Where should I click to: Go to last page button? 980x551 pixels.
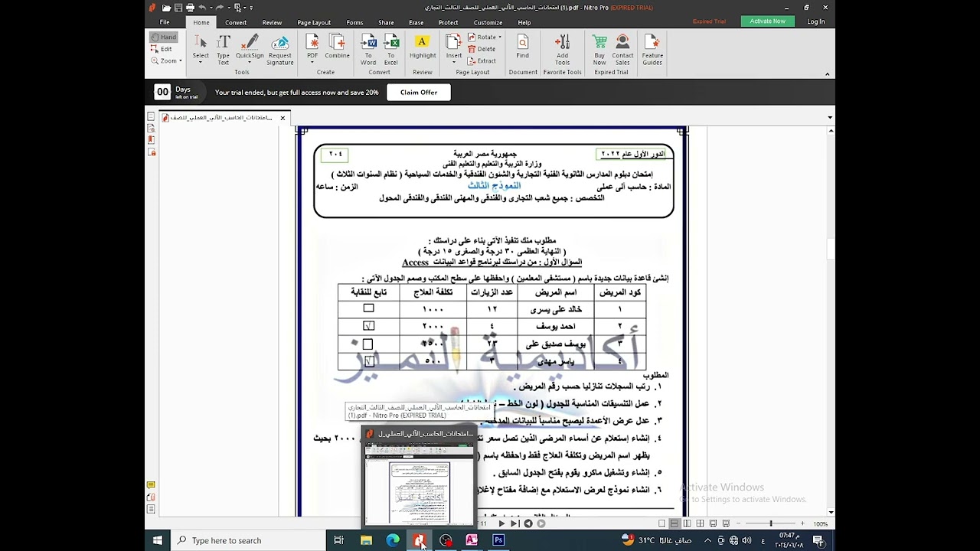tap(514, 523)
